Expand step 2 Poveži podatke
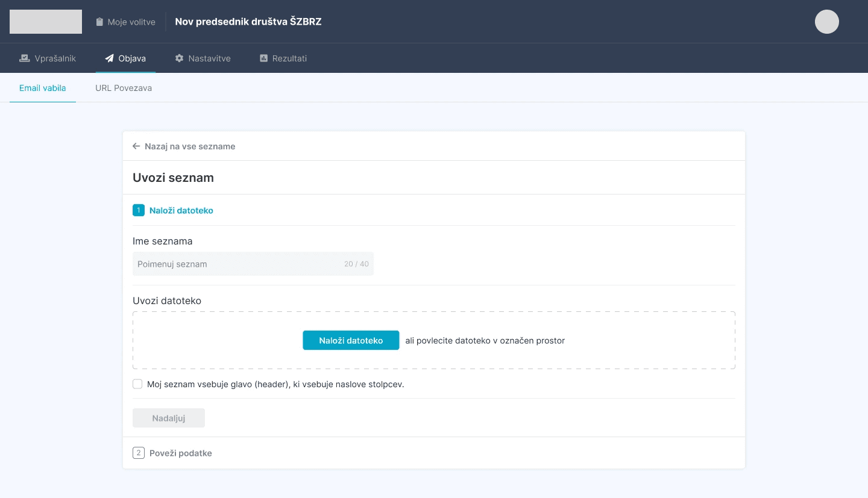Viewport: 868px width, 498px height. coord(181,452)
